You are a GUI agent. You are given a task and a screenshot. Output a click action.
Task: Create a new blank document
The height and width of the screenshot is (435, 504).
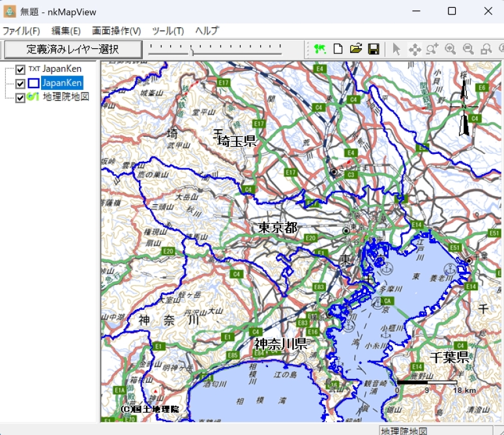pos(338,49)
